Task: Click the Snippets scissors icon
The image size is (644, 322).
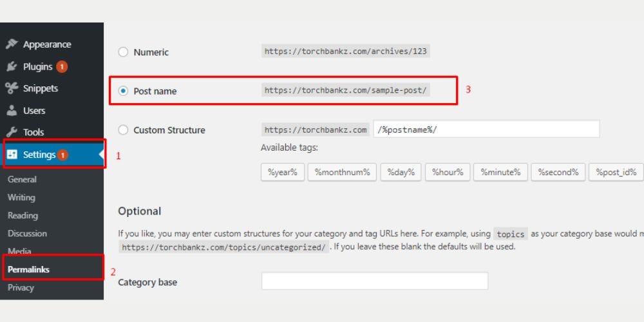Action: 11,88
